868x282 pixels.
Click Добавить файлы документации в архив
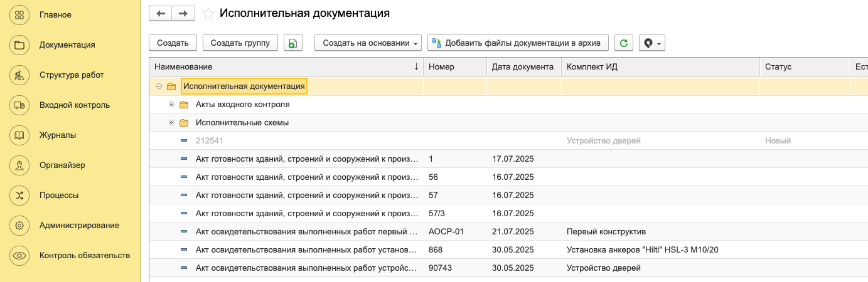(x=518, y=43)
